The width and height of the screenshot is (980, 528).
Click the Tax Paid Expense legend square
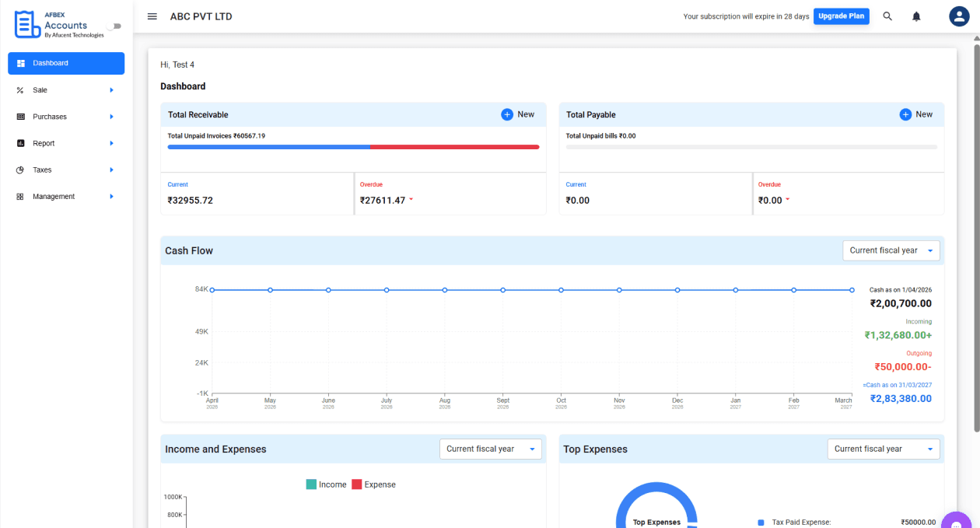(x=761, y=523)
